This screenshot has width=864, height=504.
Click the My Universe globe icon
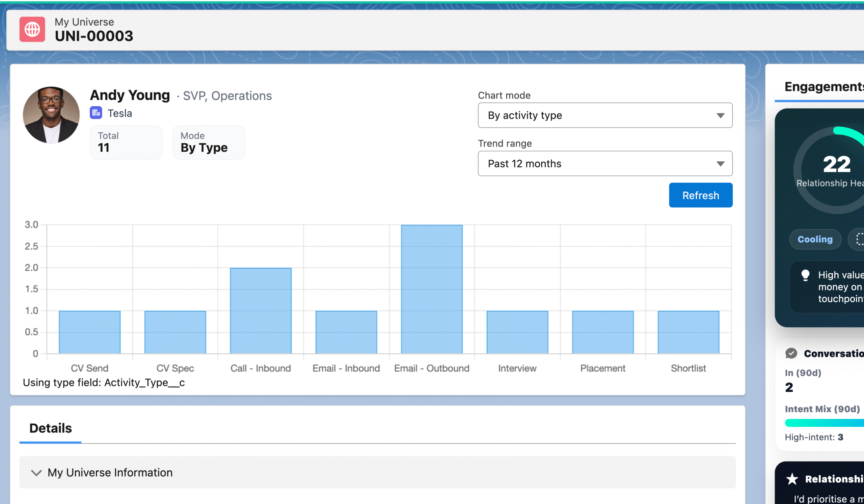[32, 29]
